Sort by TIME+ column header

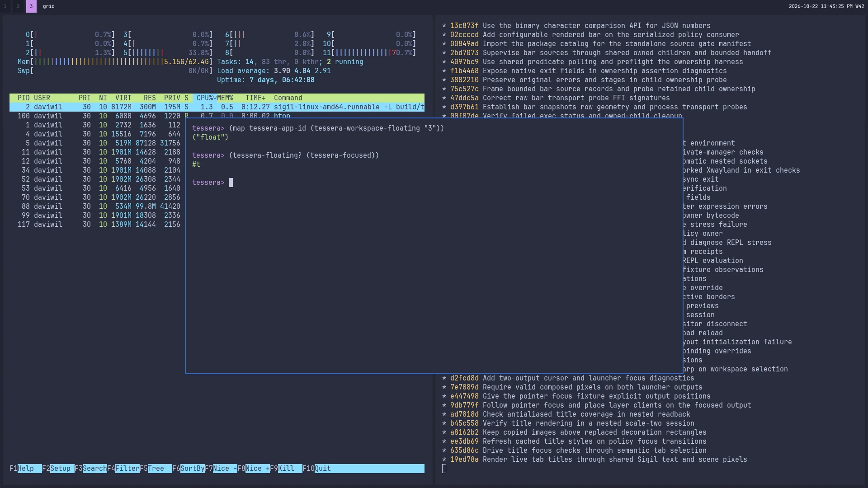point(255,98)
